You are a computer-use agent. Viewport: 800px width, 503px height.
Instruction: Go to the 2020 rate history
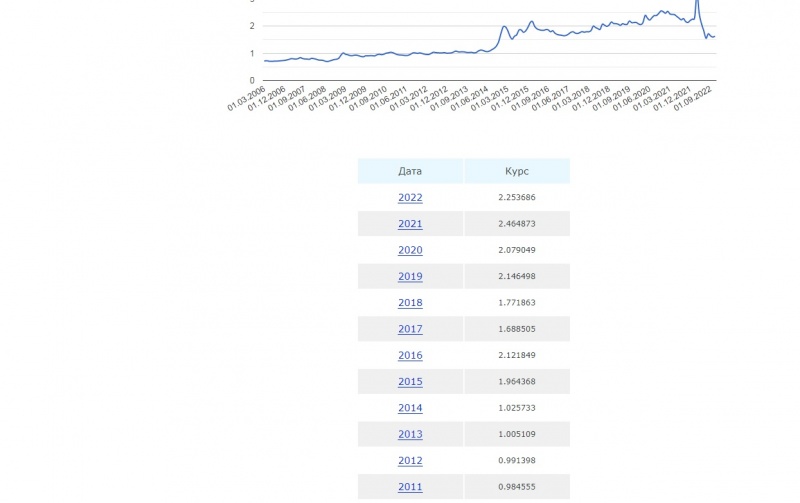pyautogui.click(x=410, y=251)
